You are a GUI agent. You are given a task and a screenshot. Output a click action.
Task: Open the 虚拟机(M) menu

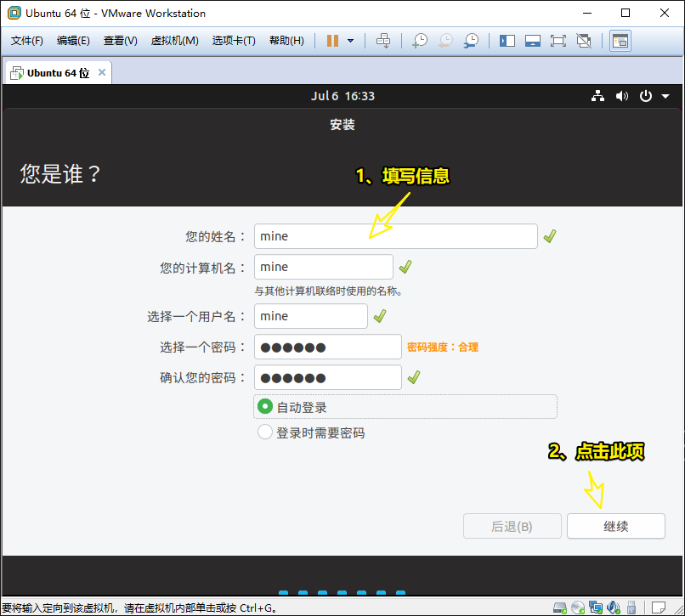[x=174, y=41]
